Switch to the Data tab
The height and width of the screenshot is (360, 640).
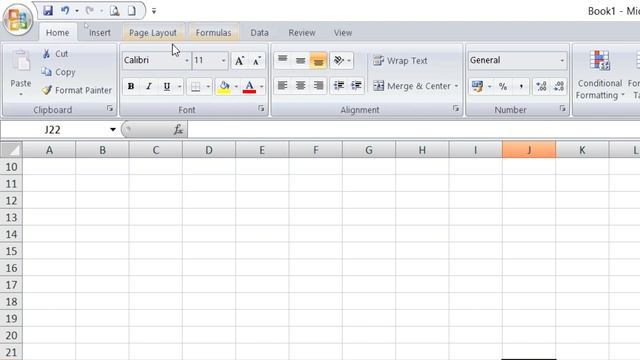coord(260,33)
